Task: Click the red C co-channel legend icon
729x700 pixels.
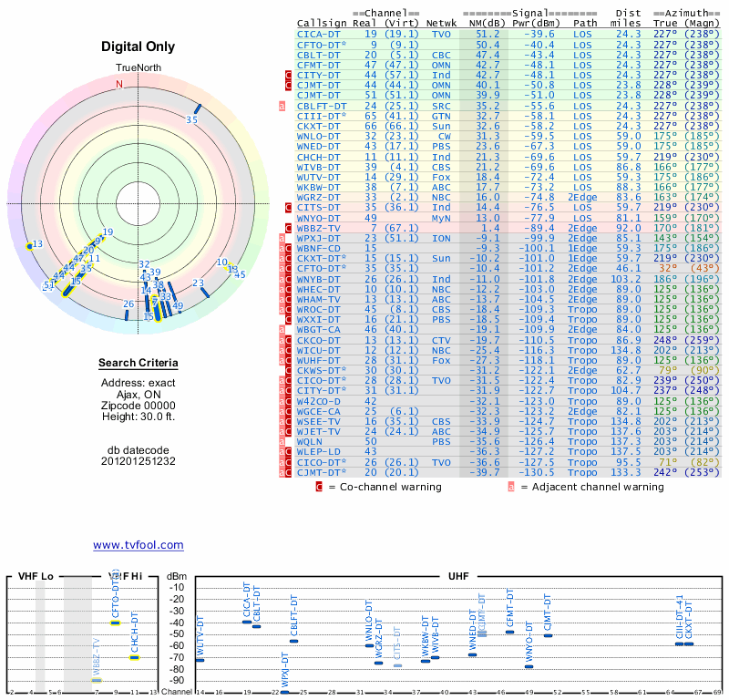Action: (319, 487)
